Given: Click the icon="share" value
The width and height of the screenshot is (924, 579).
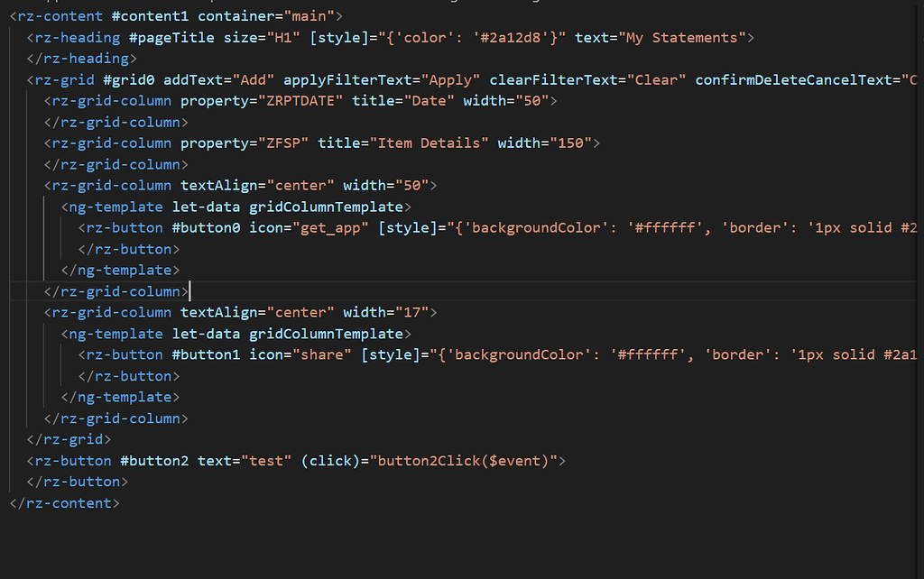Looking at the screenshot, I should (x=316, y=354).
